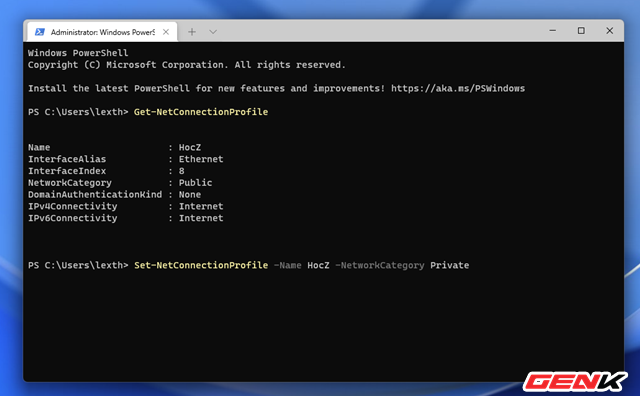Minimize the terminal window

553,31
